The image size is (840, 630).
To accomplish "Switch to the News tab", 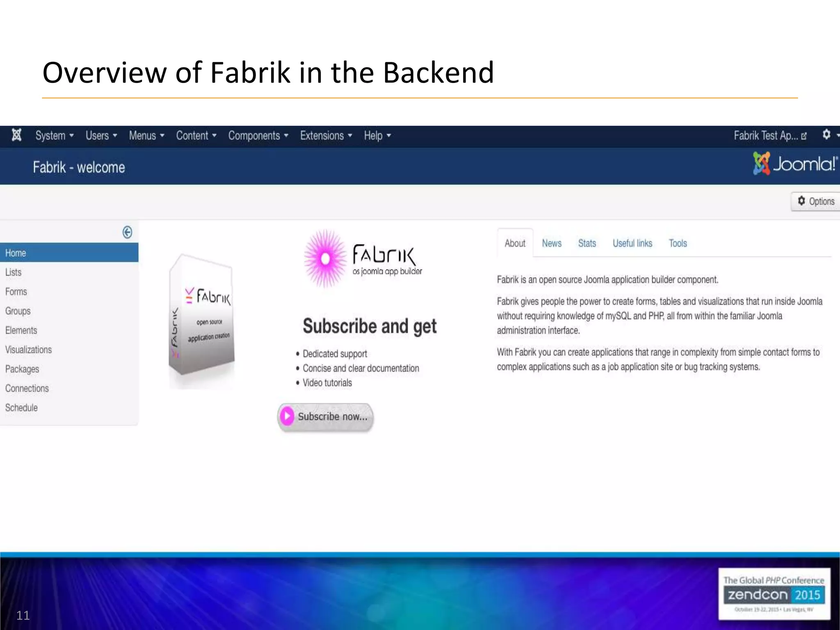I will 552,244.
